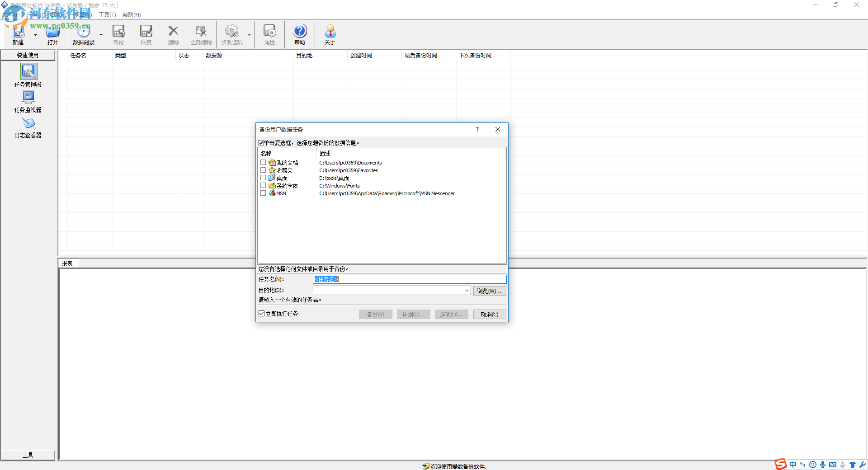
Task: Click the Sogou skin shirt icon
Action: tap(853, 465)
